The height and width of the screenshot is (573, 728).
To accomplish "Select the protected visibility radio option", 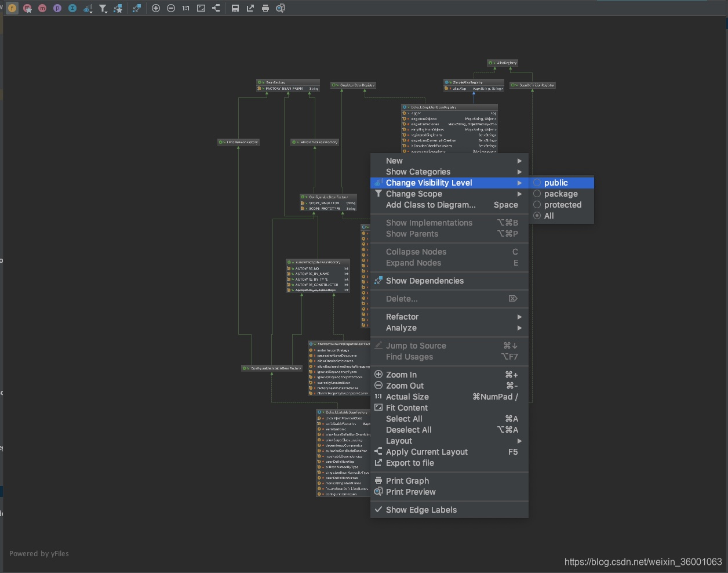I will (561, 205).
